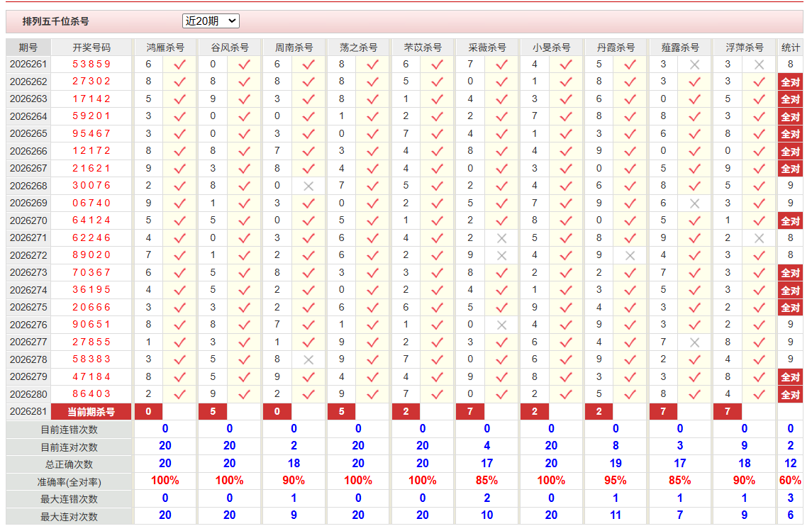Click current kill number 7 under 采薇杀号

pyautogui.click(x=470, y=412)
